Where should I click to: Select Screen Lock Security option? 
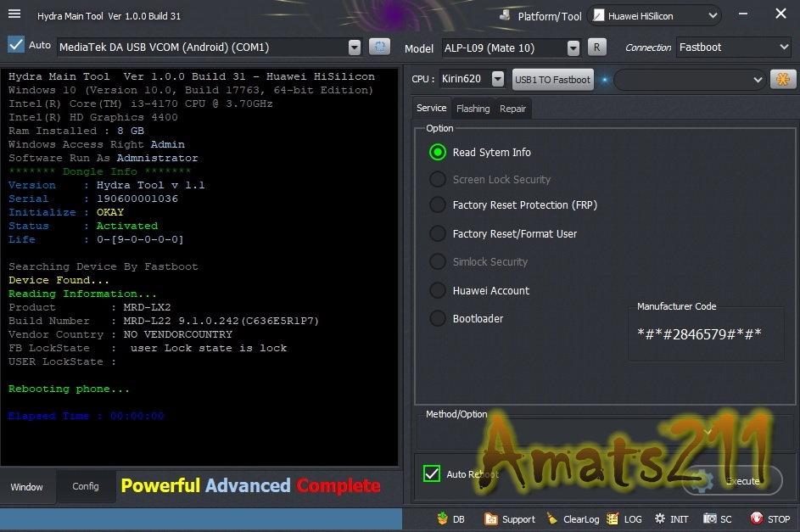click(437, 179)
